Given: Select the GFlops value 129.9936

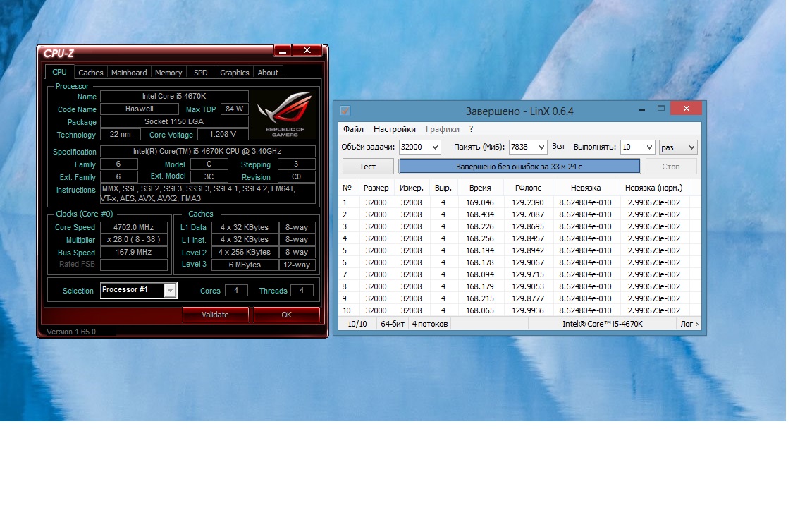Looking at the screenshot, I should click(528, 310).
